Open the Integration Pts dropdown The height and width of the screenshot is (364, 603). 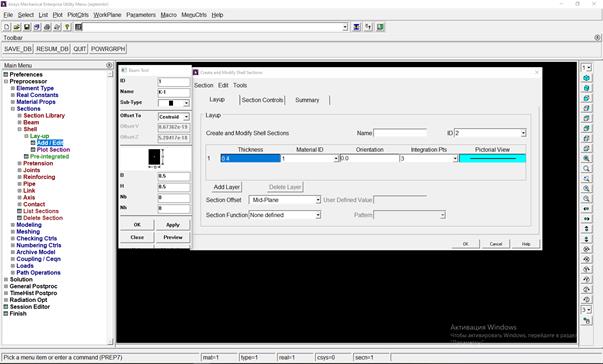click(x=455, y=158)
